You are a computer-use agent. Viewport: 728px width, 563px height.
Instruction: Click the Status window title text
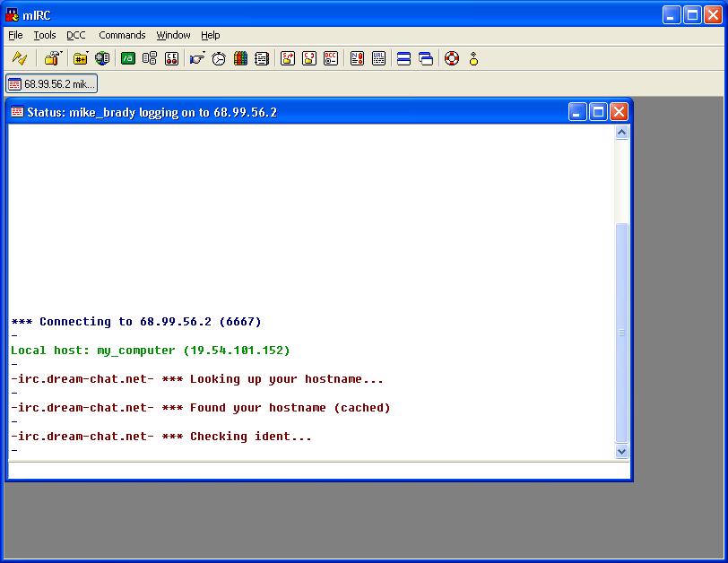(152, 112)
